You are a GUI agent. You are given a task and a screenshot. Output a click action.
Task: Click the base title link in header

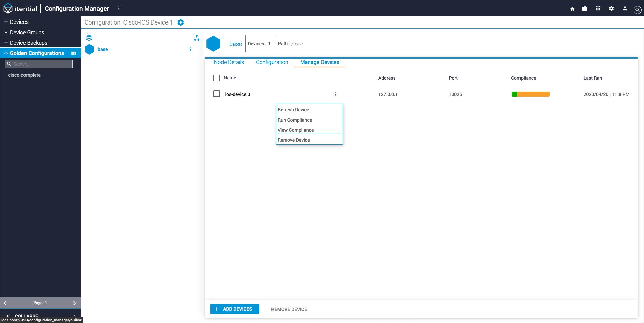tap(236, 44)
